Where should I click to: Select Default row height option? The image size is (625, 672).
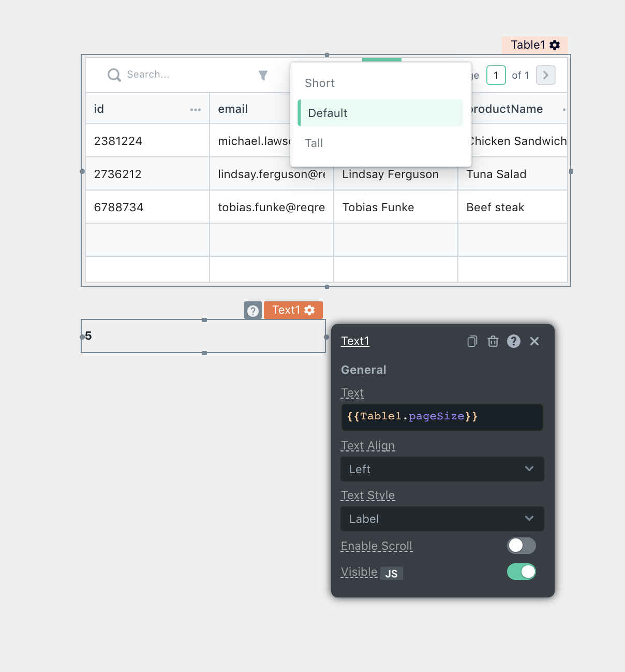coord(381,113)
